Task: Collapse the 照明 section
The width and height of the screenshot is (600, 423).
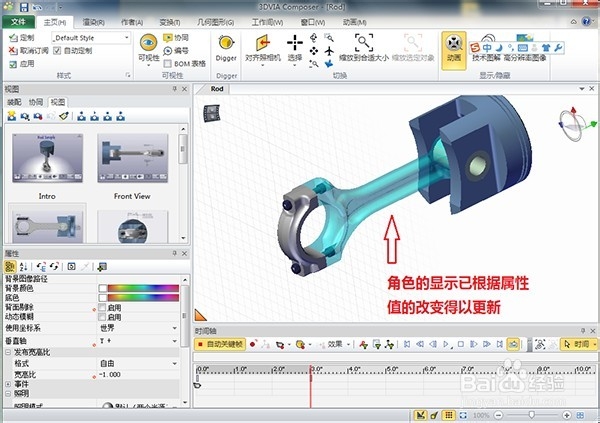Action: pos(8,393)
